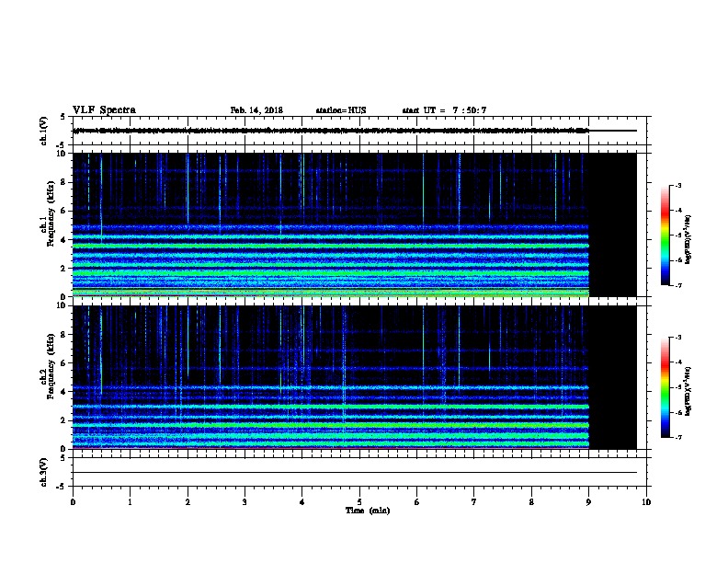The height and width of the screenshot is (563, 728).
Task: Click the ch.3 flat voltage trace
Action: click(355, 473)
